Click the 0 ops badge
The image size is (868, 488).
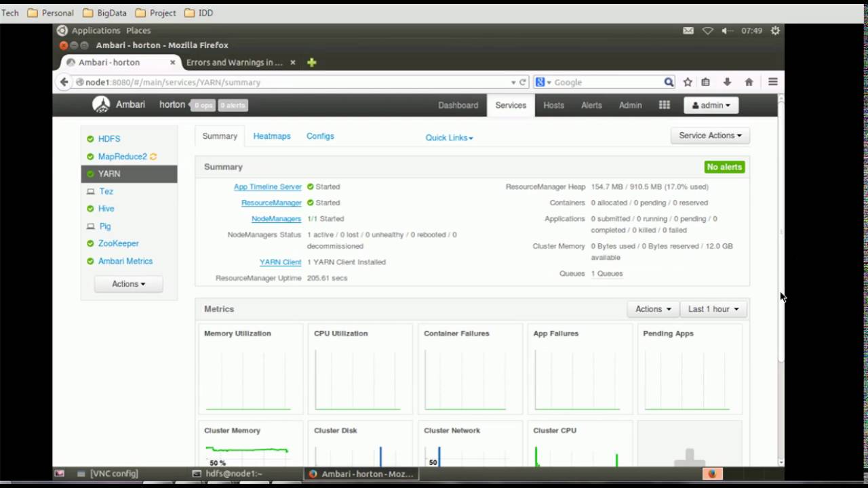point(203,105)
